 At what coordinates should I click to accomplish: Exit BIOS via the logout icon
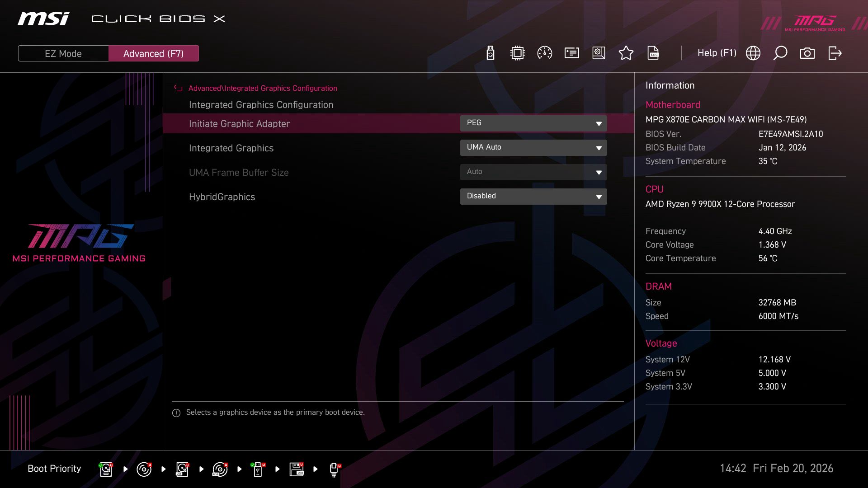click(x=834, y=53)
